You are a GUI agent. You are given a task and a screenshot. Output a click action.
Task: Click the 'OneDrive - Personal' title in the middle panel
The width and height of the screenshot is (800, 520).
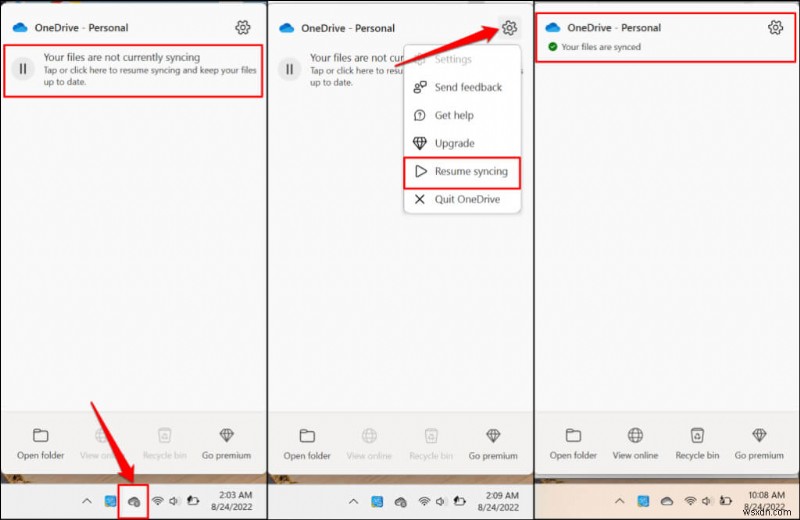coord(348,28)
